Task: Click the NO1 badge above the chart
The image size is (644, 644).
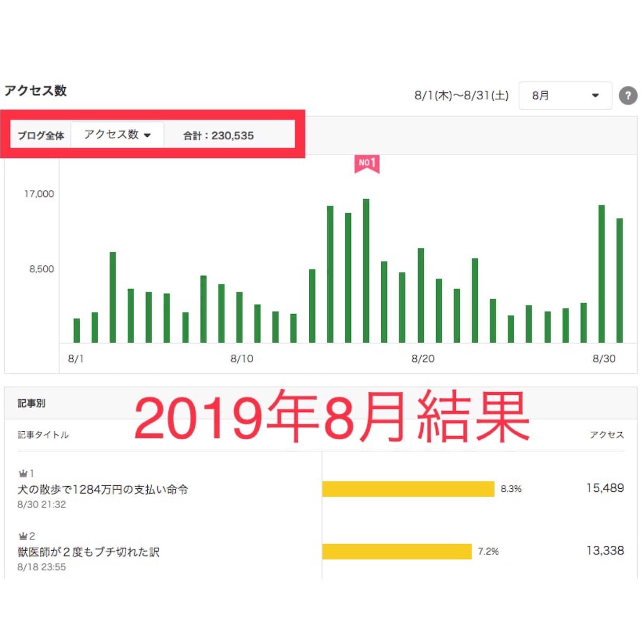Action: (367, 164)
